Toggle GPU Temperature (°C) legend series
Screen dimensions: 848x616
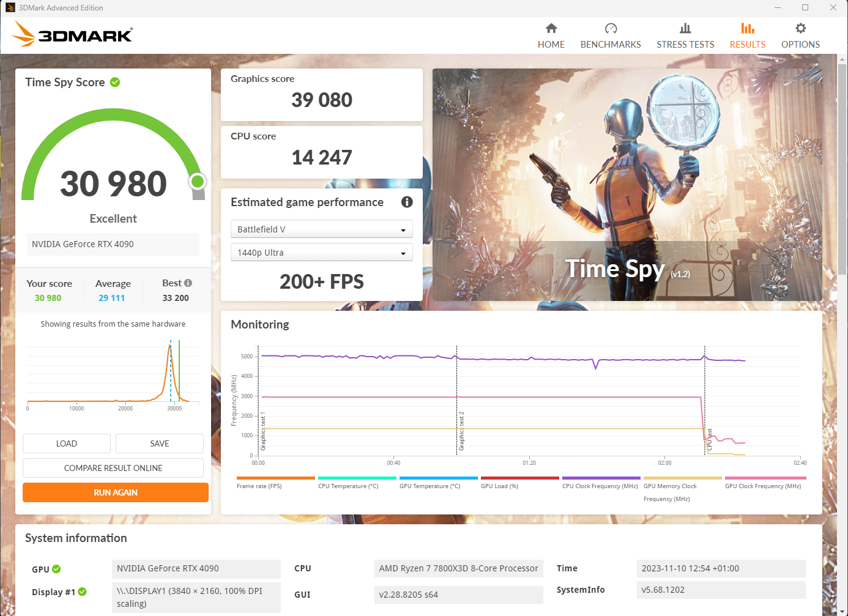tap(438, 483)
